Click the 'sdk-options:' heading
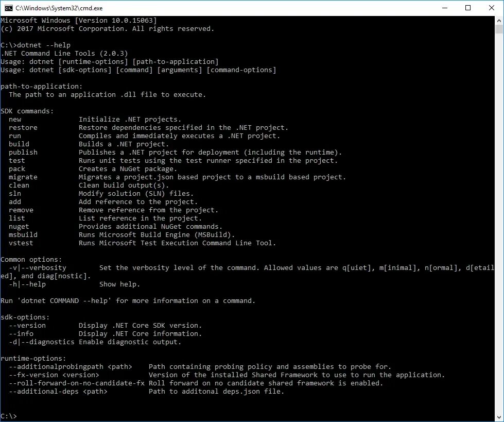504x422 pixels. (25, 317)
